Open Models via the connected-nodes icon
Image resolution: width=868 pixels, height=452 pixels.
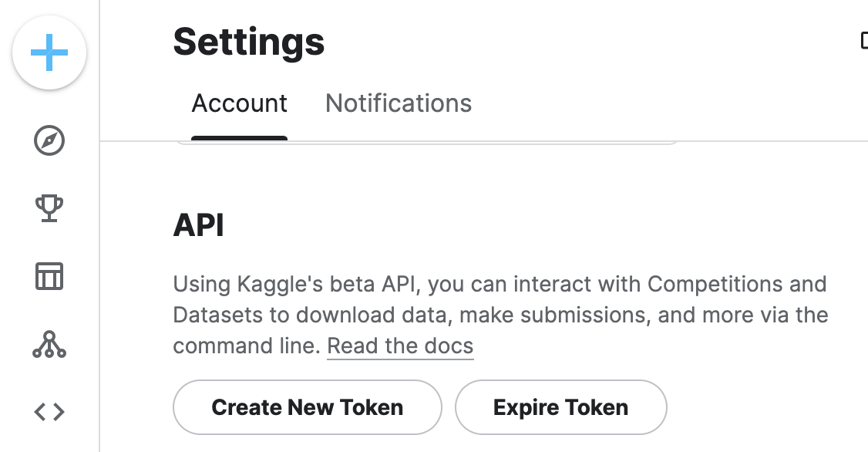(49, 345)
